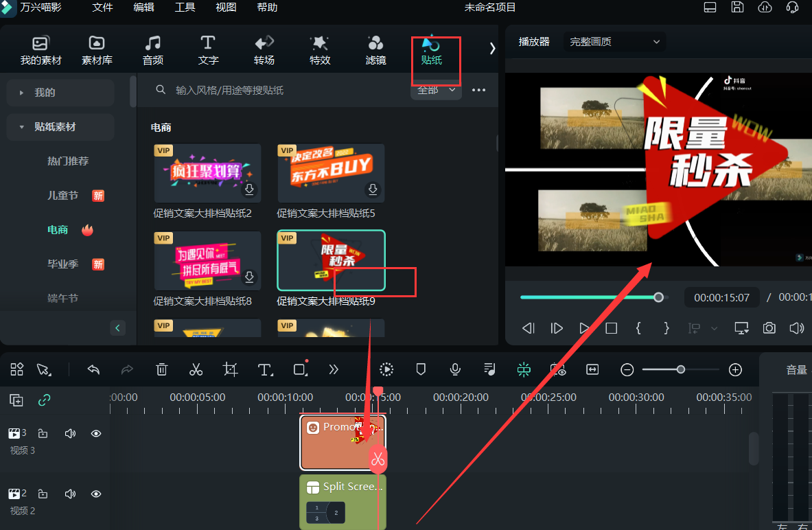Open the 完整画质 quality dropdown

click(614, 41)
